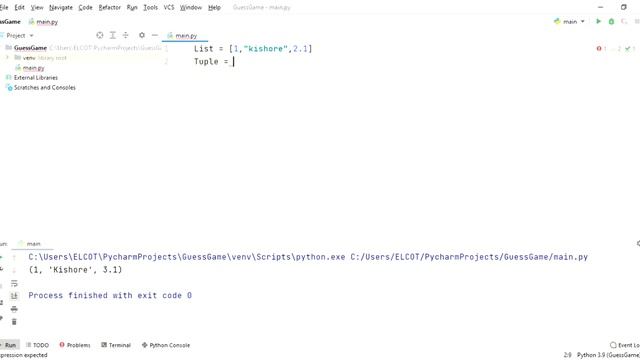
Task: Select the main.py editor tab
Action: 182,36
